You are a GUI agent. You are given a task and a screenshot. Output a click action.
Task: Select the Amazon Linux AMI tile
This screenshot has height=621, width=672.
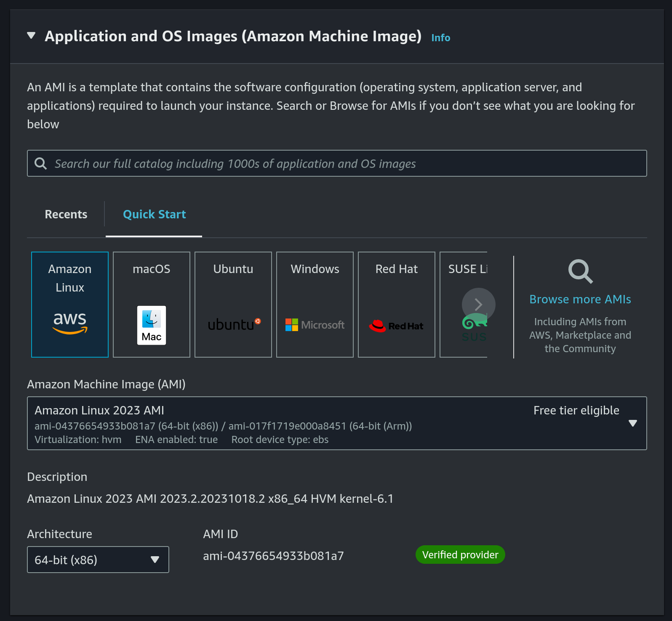(70, 305)
